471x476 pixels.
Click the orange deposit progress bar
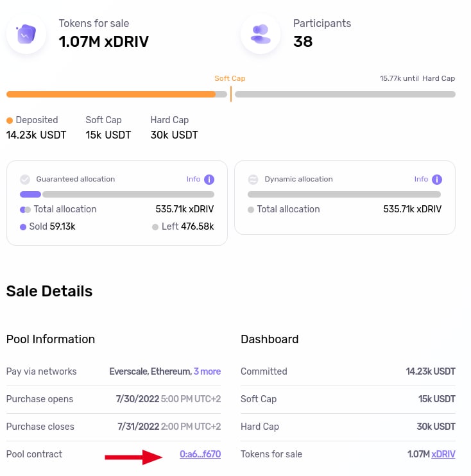[x=110, y=94]
